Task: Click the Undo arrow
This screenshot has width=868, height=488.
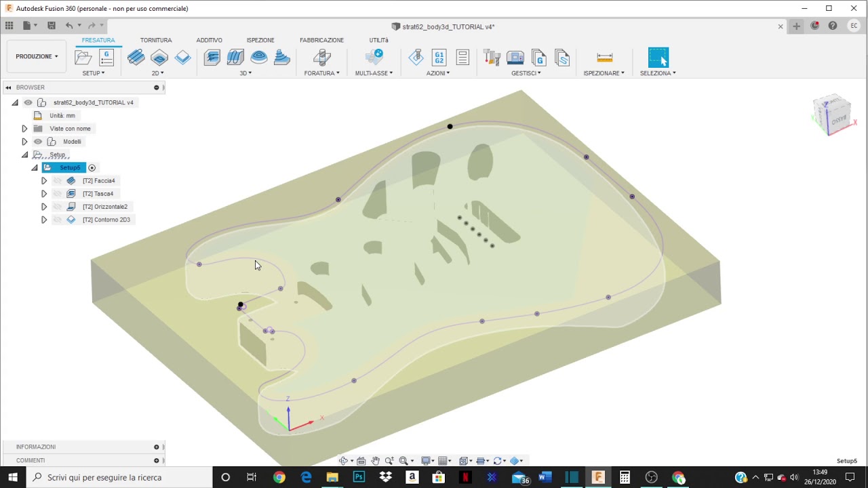Action: pyautogui.click(x=69, y=26)
